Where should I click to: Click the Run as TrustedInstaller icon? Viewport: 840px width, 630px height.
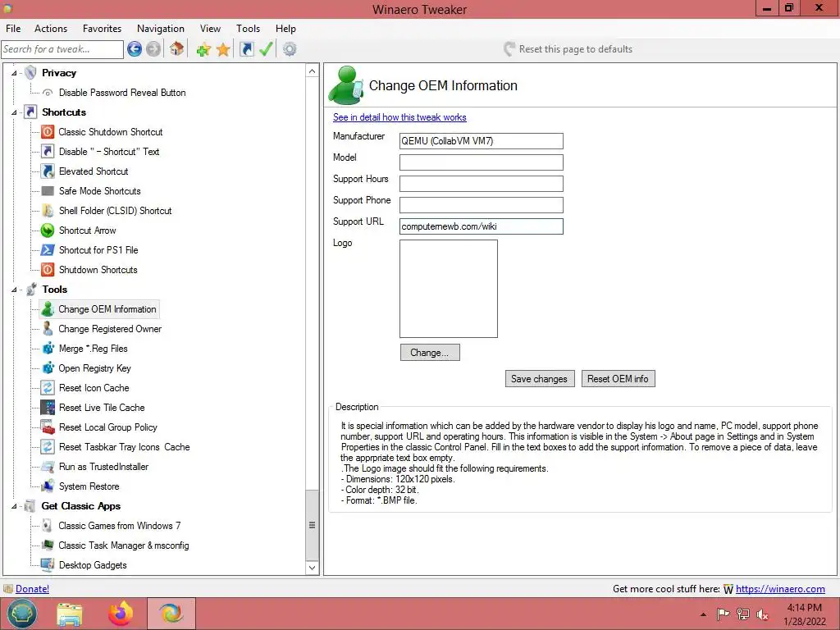coord(48,467)
